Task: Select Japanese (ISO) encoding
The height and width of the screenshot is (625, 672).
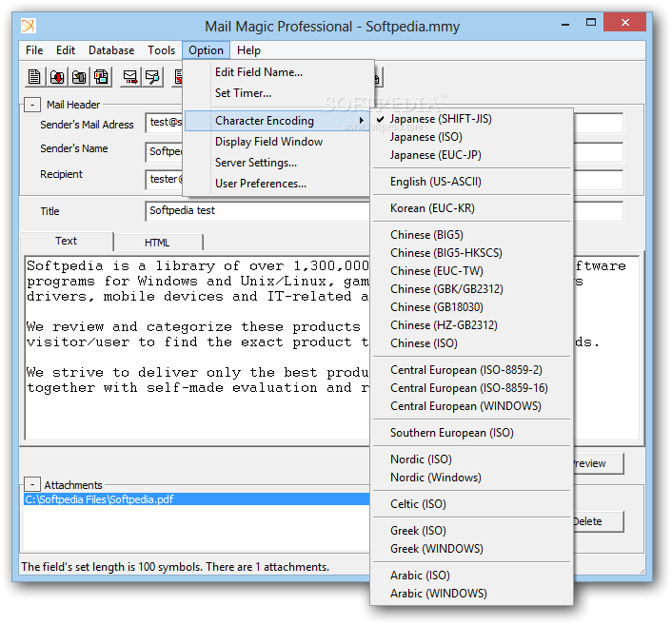Action: (x=472, y=137)
